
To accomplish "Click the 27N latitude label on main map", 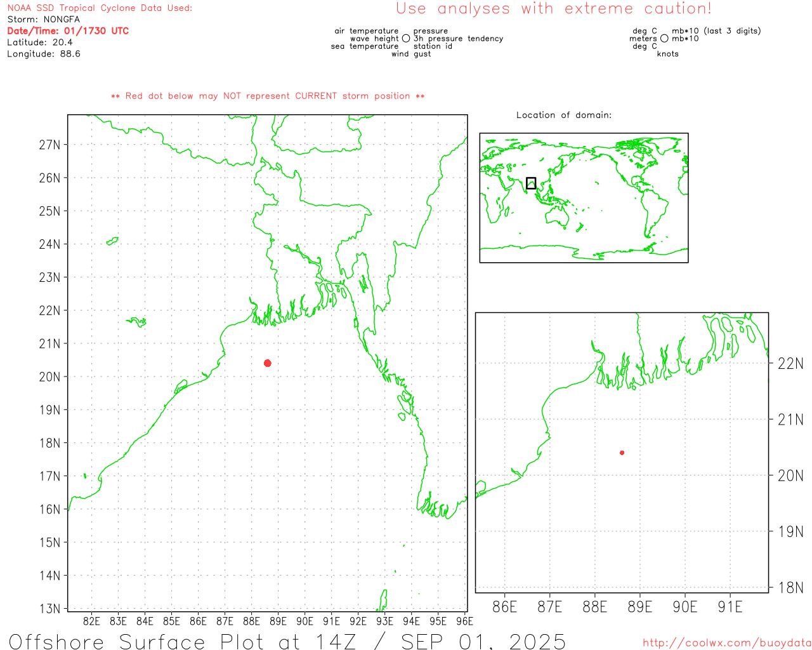I will [49, 145].
